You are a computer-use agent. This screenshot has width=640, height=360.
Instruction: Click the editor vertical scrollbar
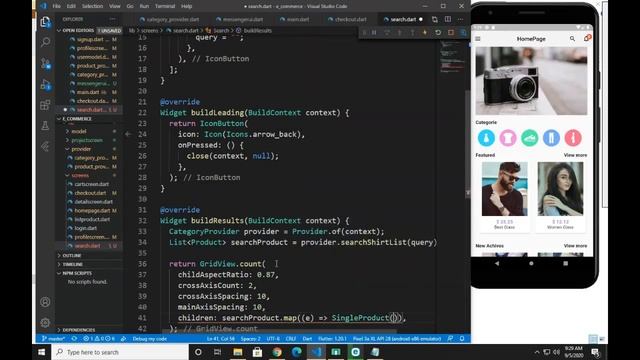[x=468, y=143]
